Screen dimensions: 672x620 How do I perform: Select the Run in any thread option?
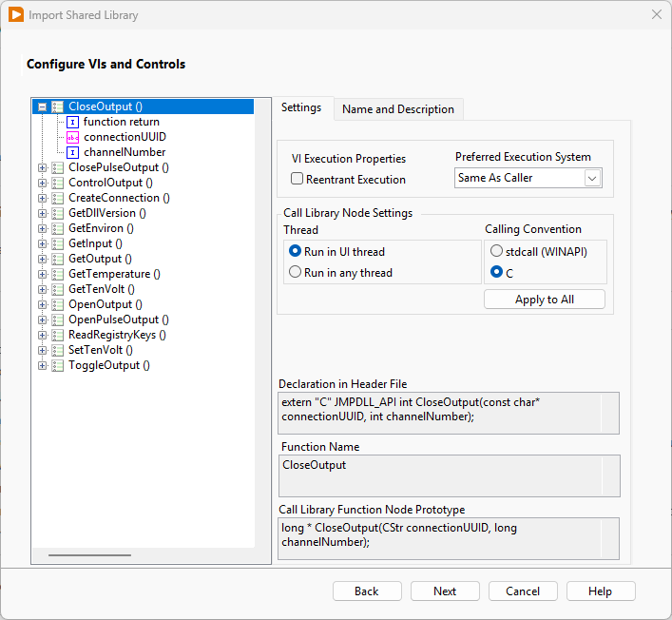[295, 273]
